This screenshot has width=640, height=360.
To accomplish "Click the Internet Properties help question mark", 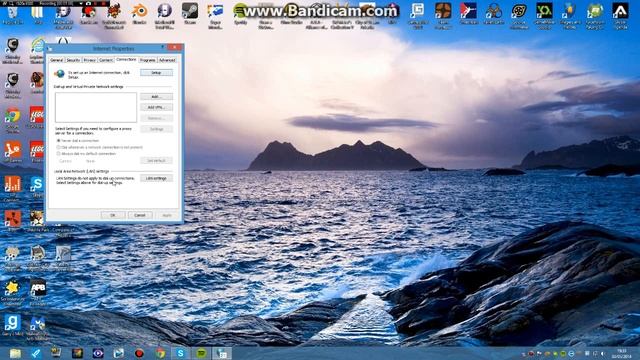I will 163,48.
